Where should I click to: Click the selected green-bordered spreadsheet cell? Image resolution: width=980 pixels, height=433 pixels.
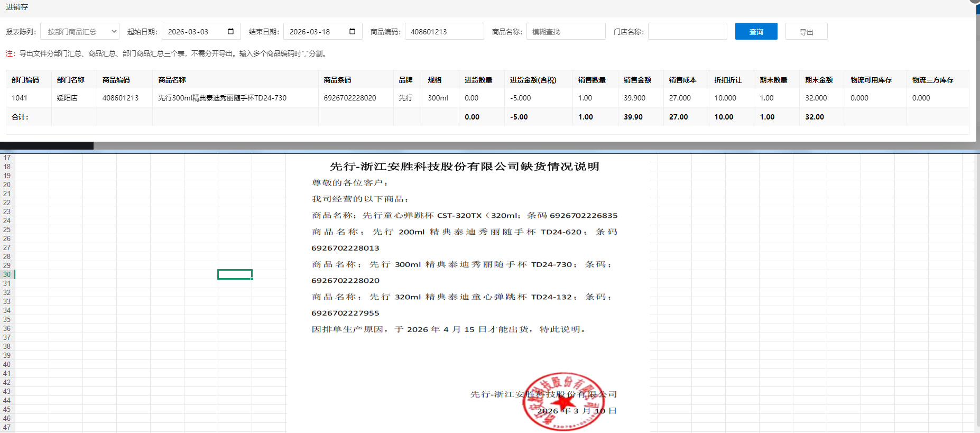(235, 274)
